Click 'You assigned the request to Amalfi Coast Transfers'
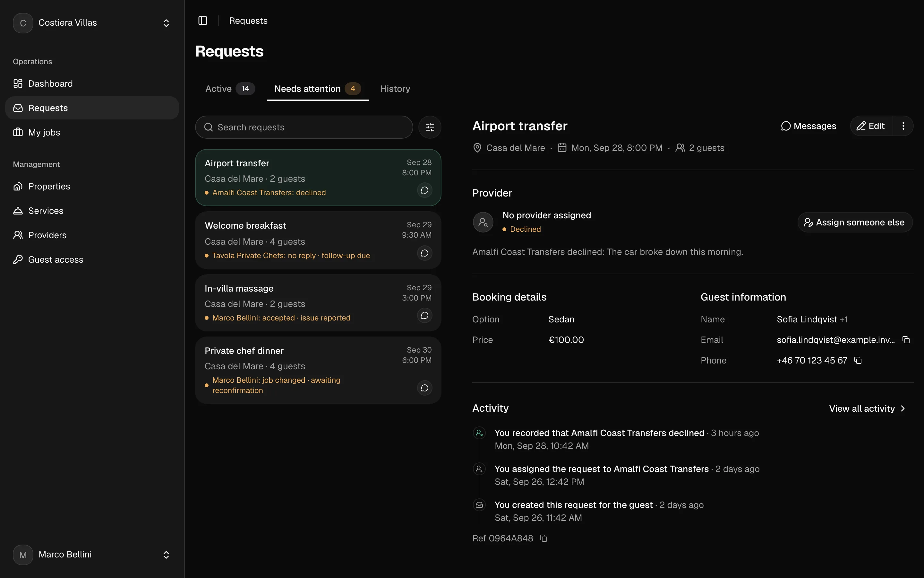This screenshot has width=924, height=578. point(601,469)
